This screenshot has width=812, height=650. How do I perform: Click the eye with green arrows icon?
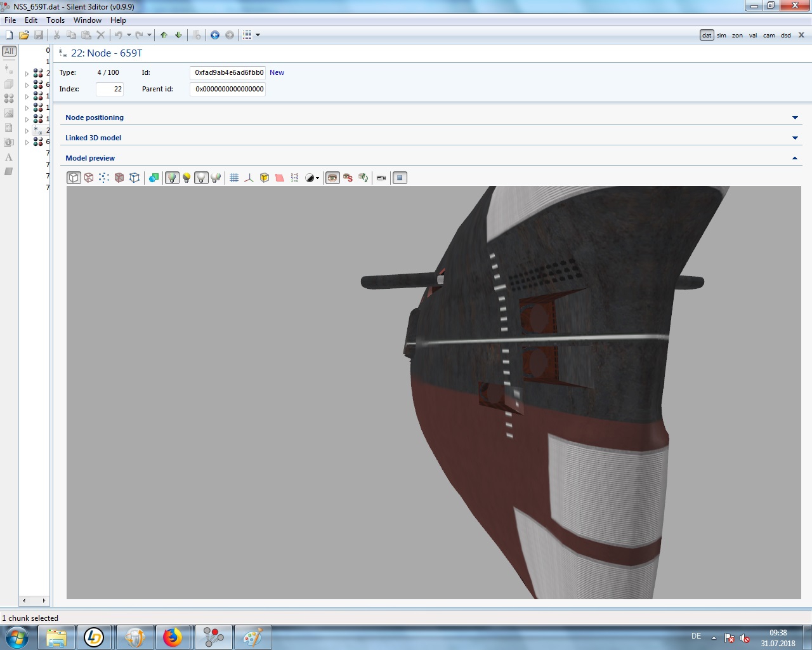tap(363, 178)
